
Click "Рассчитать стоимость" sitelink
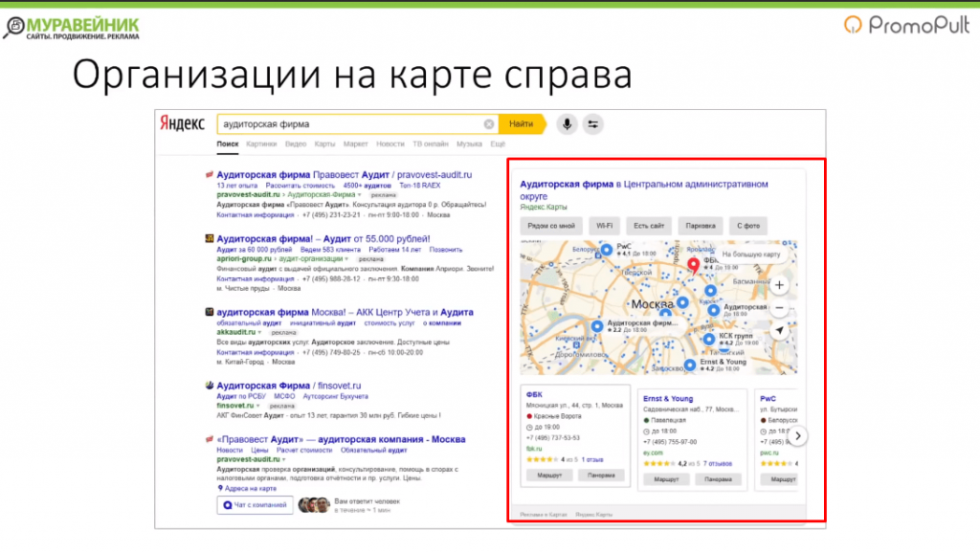(x=300, y=186)
